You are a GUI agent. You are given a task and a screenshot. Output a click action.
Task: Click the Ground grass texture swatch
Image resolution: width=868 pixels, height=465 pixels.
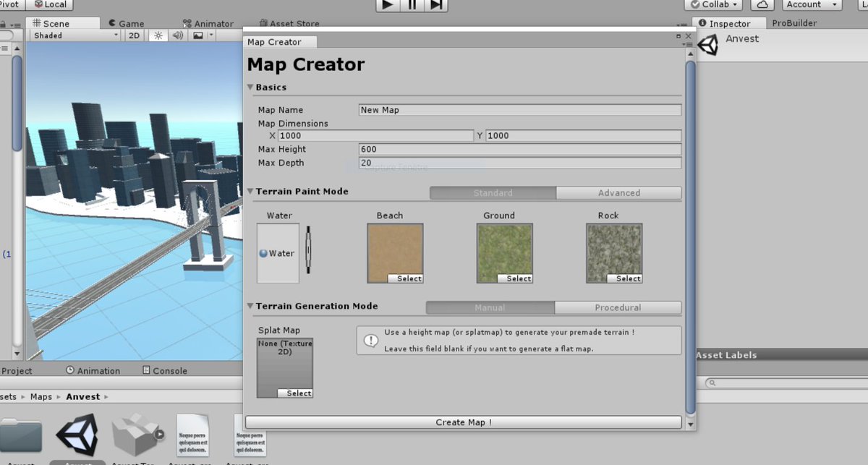click(x=505, y=253)
